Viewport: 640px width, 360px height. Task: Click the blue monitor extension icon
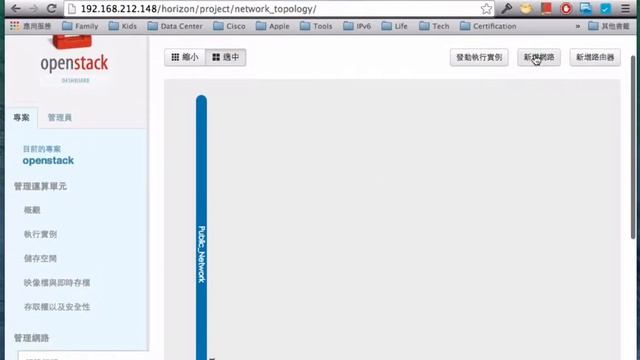pyautogui.click(x=586, y=9)
